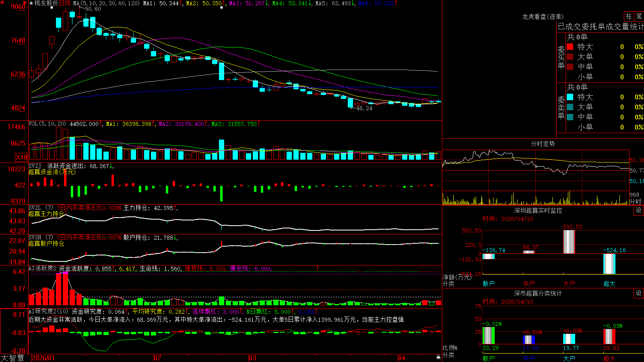Click the red 特大 buy-order color square
Screen dimensions: 644x362
(x=570, y=47)
